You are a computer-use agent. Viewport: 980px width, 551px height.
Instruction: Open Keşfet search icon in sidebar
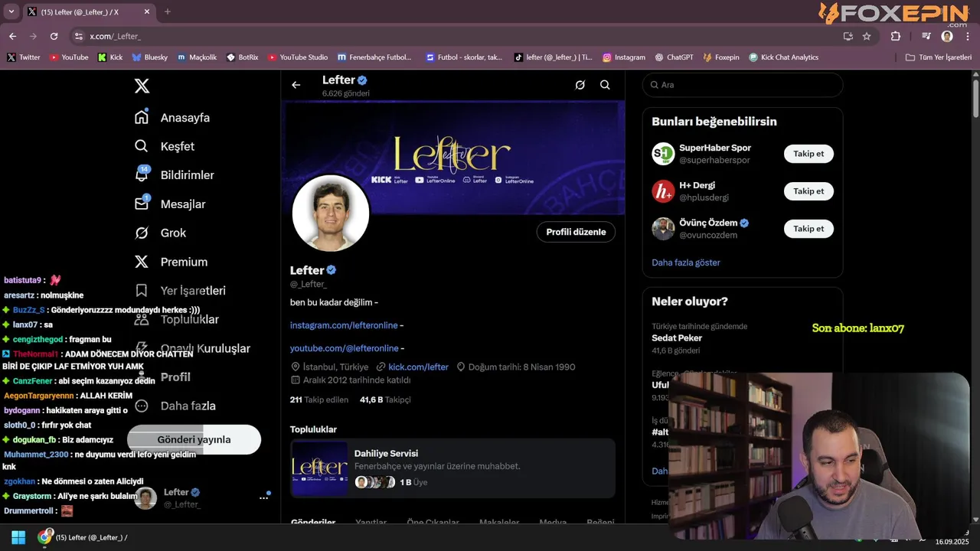click(142, 146)
